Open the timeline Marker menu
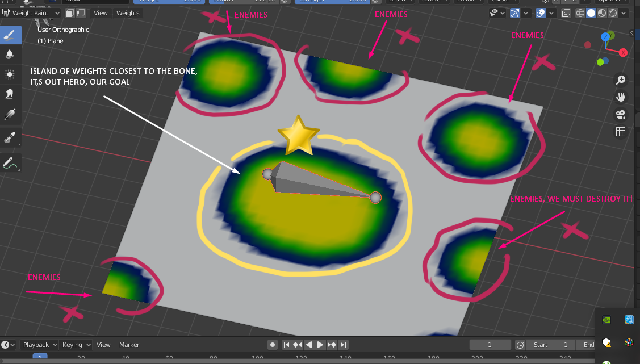Image resolution: width=640 pixels, height=364 pixels. [129, 345]
